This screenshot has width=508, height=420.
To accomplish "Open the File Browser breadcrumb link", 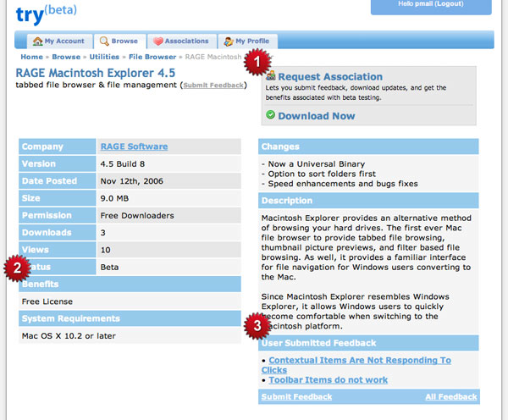I will [x=152, y=57].
